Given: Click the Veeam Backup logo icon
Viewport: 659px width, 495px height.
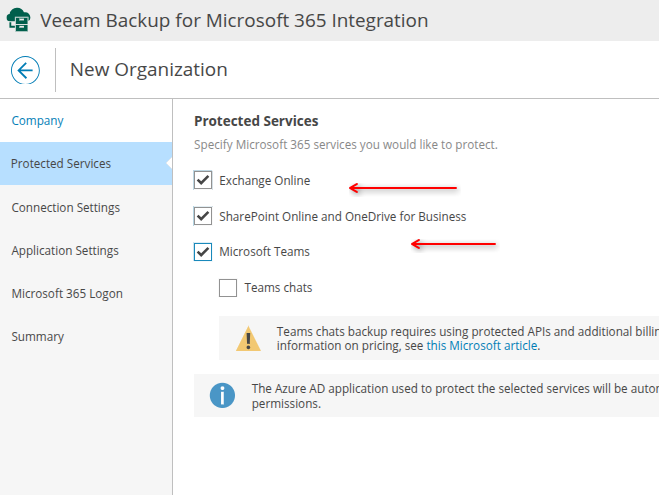Looking at the screenshot, I should [18, 20].
